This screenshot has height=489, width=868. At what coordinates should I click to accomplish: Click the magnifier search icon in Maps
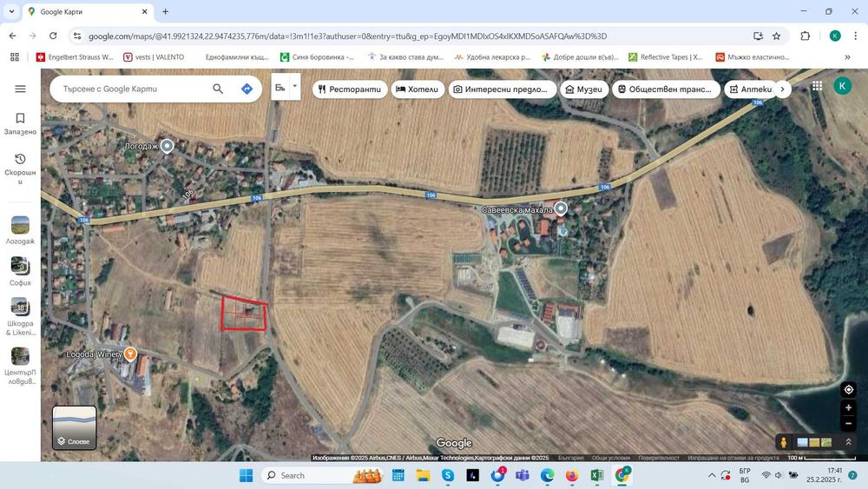(x=218, y=89)
